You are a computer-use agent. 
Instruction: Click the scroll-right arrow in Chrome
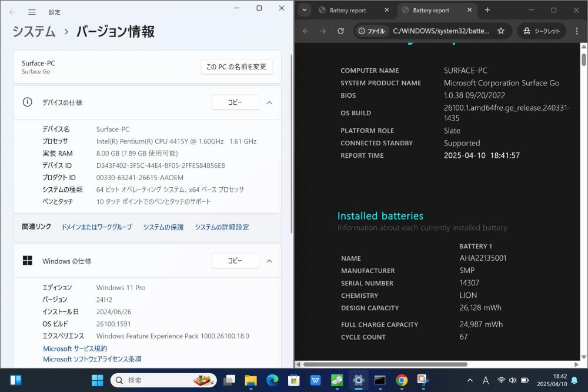coord(576,364)
